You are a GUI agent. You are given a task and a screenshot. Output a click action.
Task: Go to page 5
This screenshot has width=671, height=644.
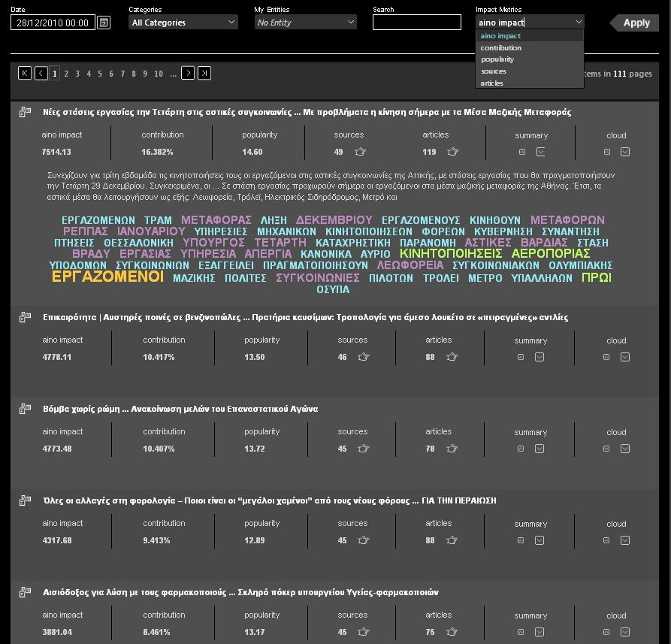coord(100,74)
